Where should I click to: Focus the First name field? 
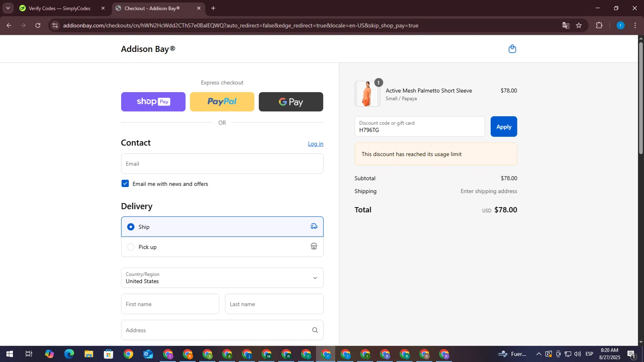pos(170,304)
